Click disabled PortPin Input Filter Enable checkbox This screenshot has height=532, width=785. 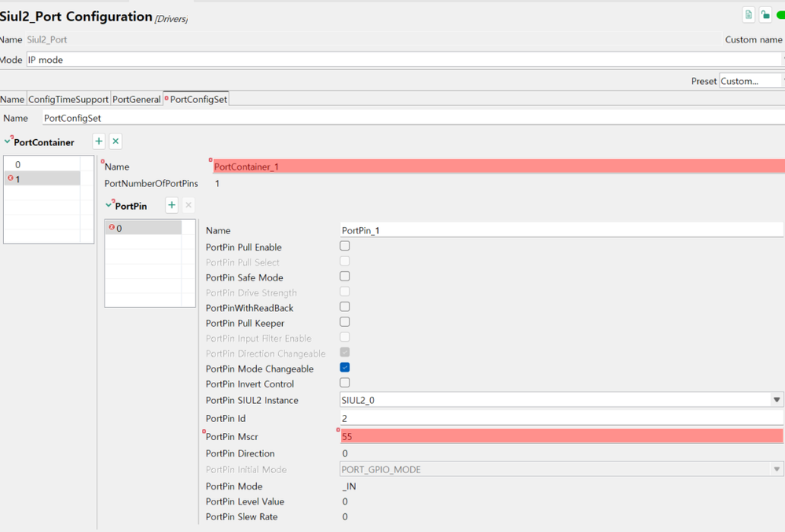tap(344, 337)
